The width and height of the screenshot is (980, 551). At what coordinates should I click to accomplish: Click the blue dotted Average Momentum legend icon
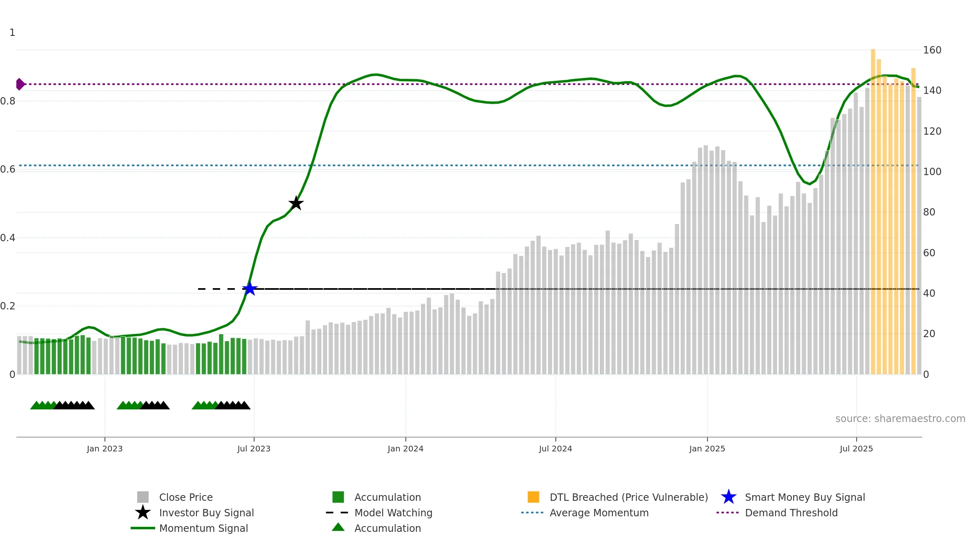532,513
